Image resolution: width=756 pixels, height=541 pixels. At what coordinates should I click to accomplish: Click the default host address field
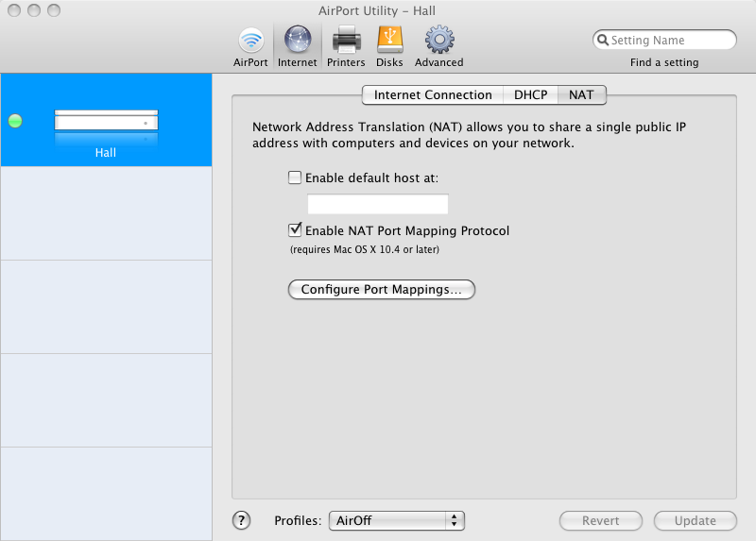[x=378, y=204]
